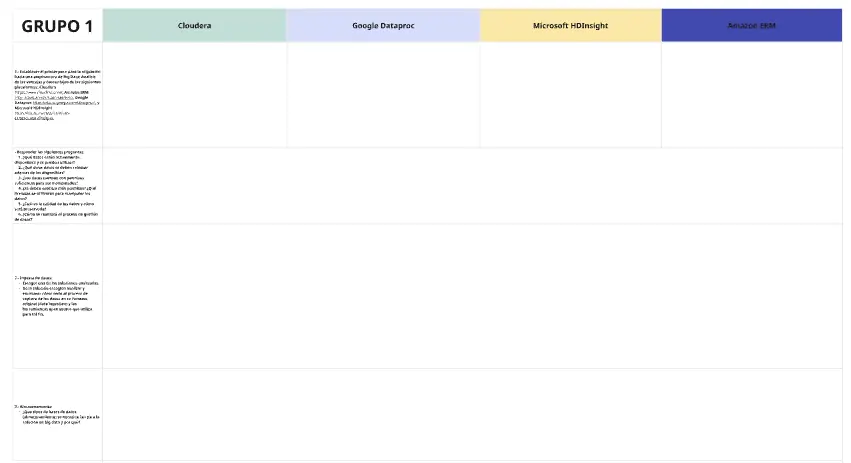
Task: Click the empty answer cell under Microsoft HDInsight
Action: 570,95
